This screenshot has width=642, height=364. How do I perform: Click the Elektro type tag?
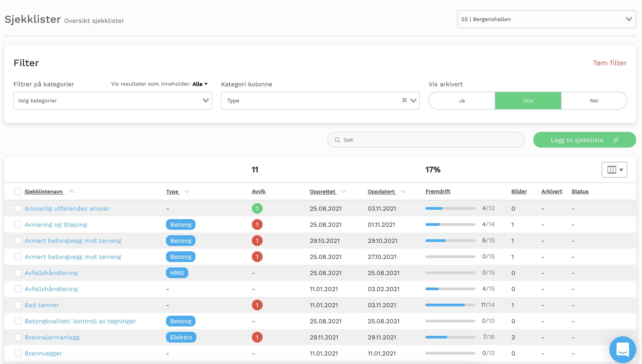point(181,337)
